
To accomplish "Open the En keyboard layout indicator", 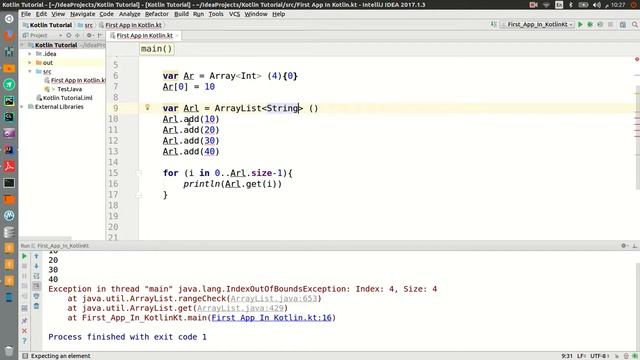I will 559,4.
